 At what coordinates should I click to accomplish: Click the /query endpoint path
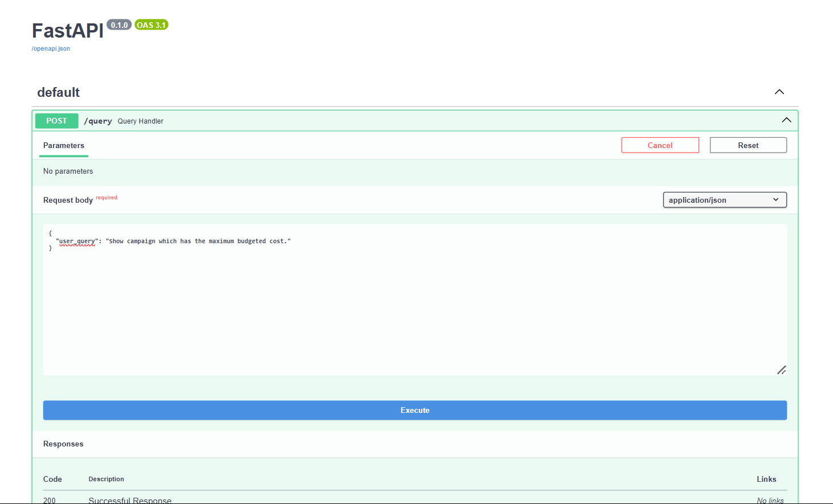98,121
